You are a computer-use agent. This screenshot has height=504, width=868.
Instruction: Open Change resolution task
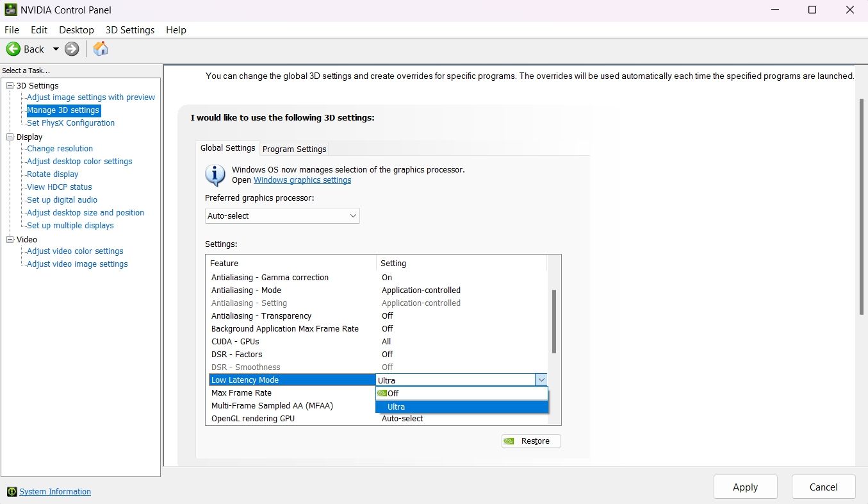click(x=60, y=149)
